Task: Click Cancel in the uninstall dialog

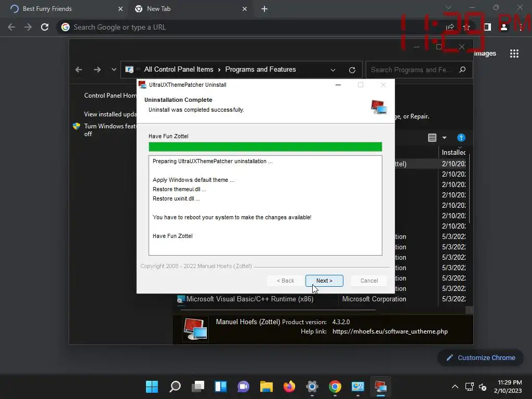Action: coord(369,281)
